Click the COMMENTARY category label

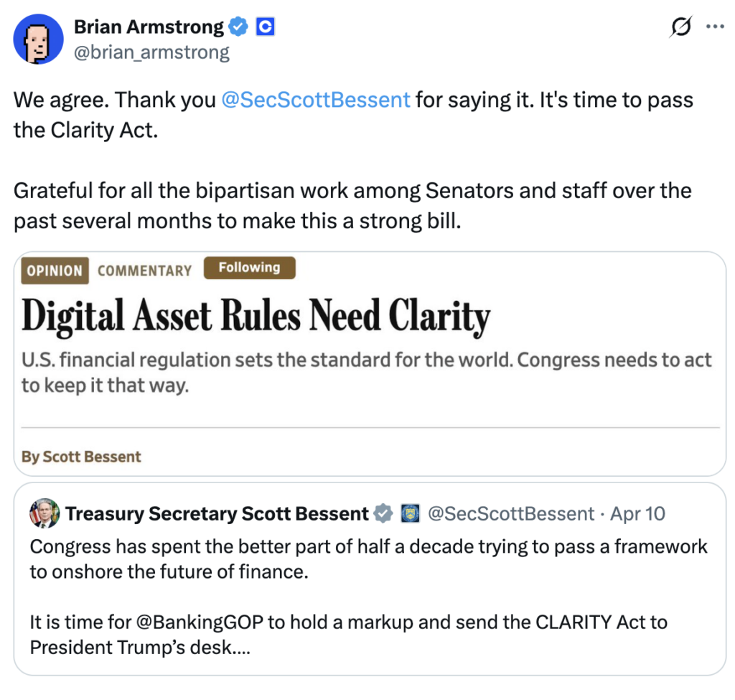tap(145, 271)
